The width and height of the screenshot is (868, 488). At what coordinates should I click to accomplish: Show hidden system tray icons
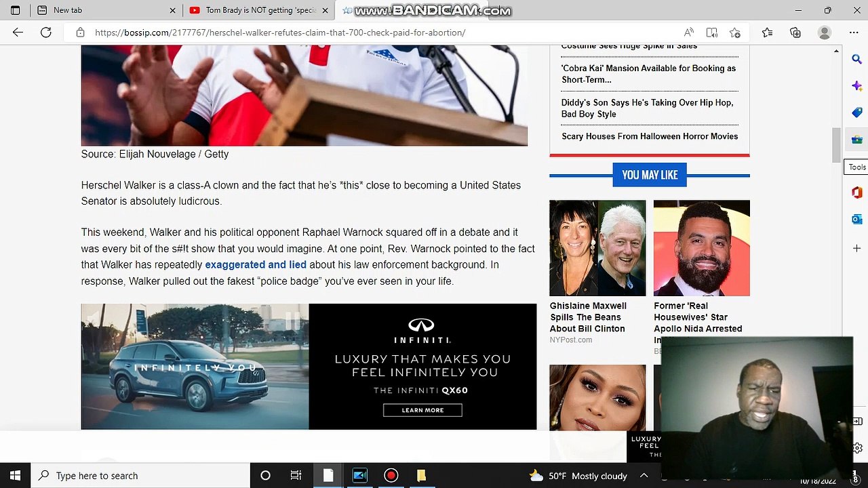click(644, 475)
